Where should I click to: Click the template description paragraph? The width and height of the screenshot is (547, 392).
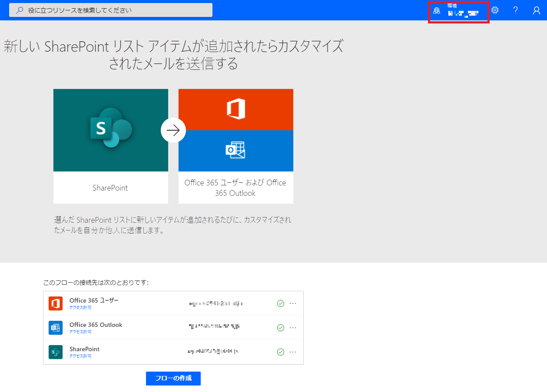click(x=173, y=225)
